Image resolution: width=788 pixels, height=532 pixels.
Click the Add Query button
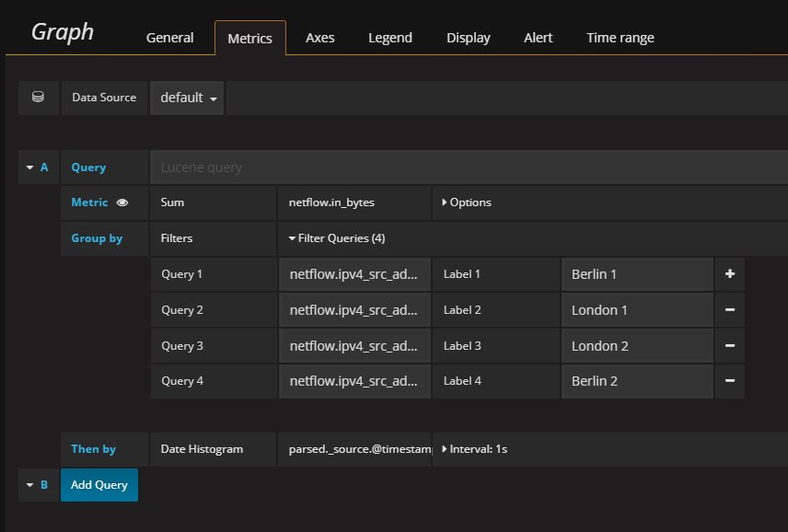[x=98, y=484]
